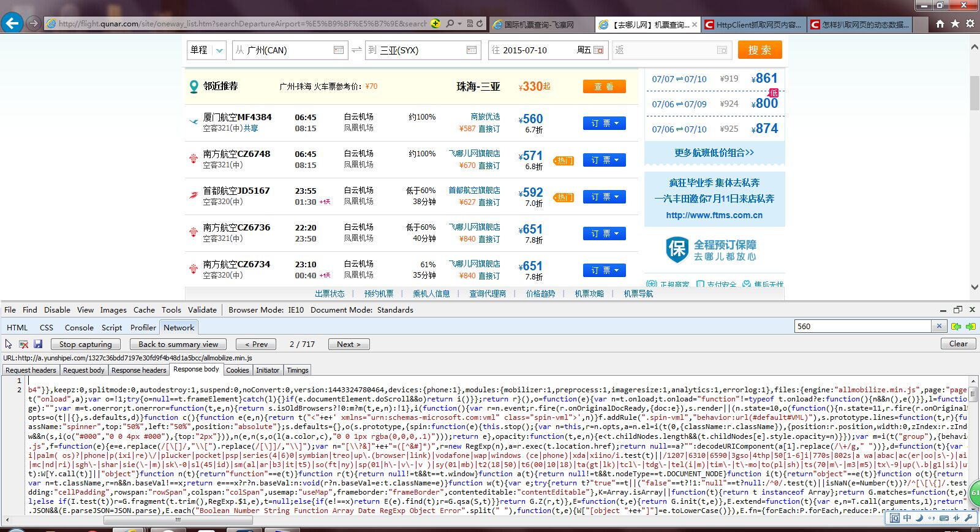
Task: Expand 订票 dropdown for 南方航空CZ6736
Action: [x=605, y=234]
